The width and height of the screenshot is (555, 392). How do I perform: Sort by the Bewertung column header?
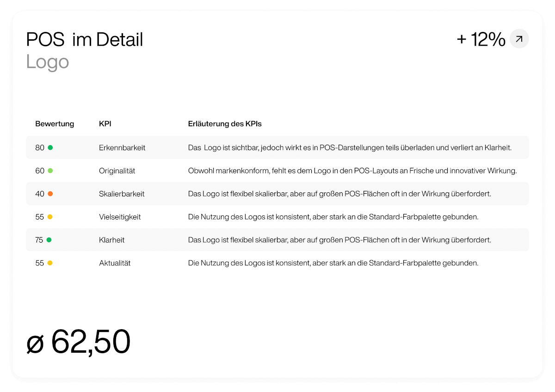coord(55,124)
